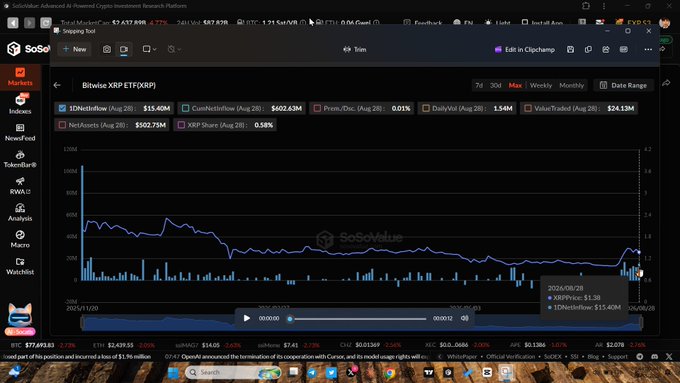Image resolution: width=680 pixels, height=383 pixels.
Task: Click the BTC $77,693.83 ticker
Action: click(43, 345)
